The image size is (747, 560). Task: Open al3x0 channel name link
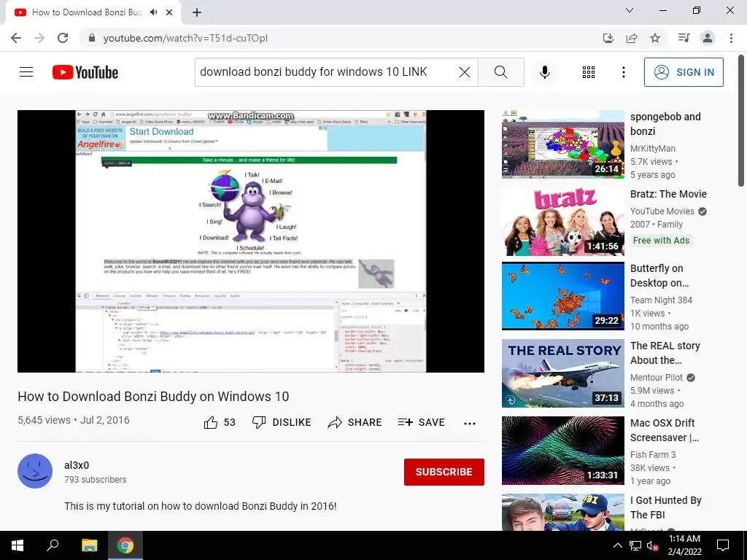pos(77,465)
